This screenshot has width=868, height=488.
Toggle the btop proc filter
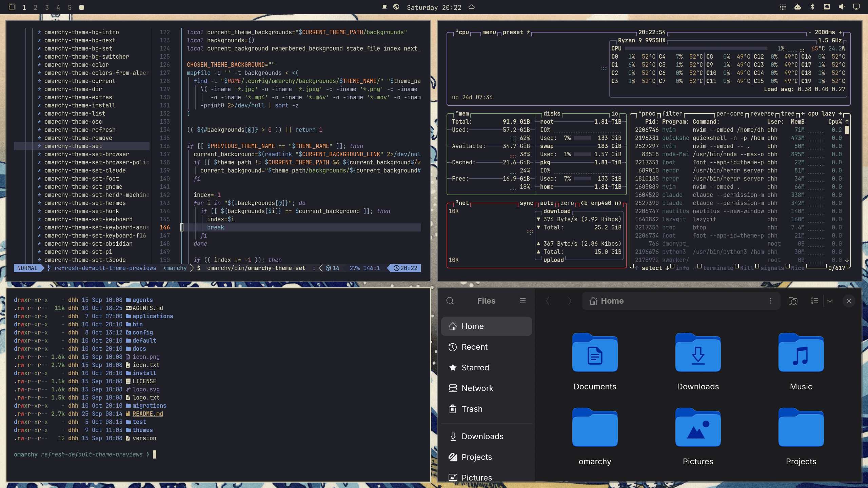pos(672,114)
